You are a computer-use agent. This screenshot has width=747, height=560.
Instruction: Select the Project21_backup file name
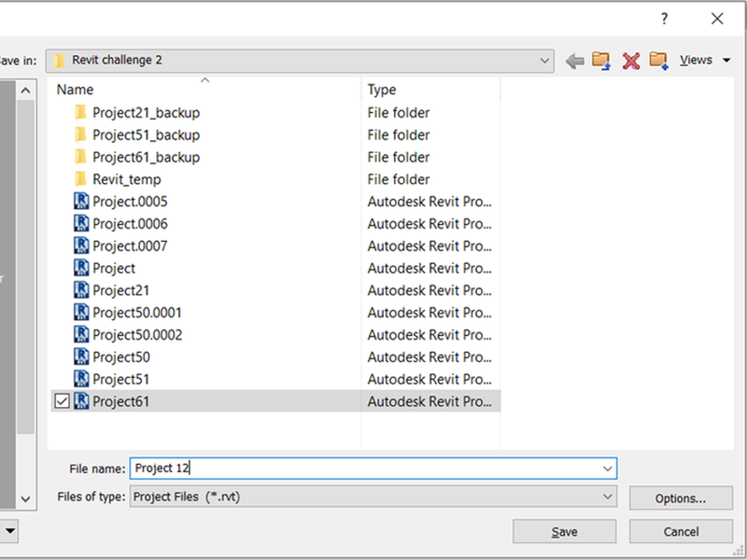pyautogui.click(x=147, y=113)
